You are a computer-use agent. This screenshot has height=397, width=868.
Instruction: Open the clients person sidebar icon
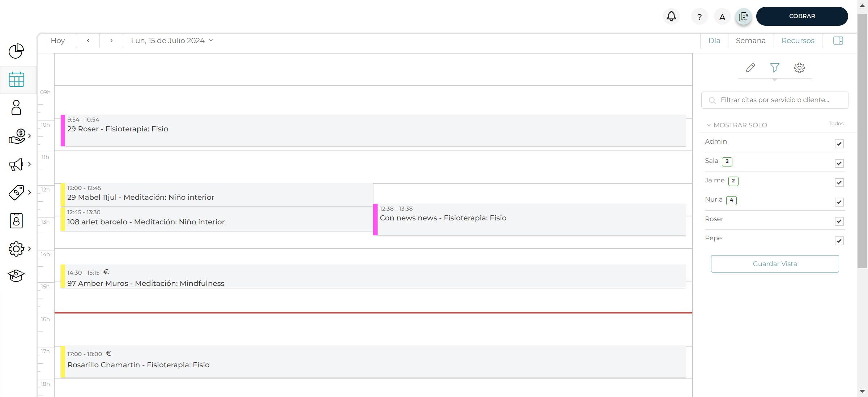16,107
